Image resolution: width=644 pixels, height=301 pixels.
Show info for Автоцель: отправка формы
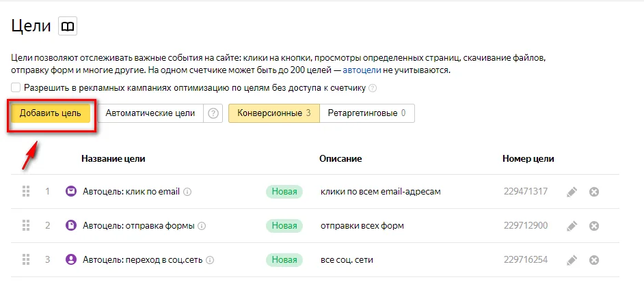(202, 226)
